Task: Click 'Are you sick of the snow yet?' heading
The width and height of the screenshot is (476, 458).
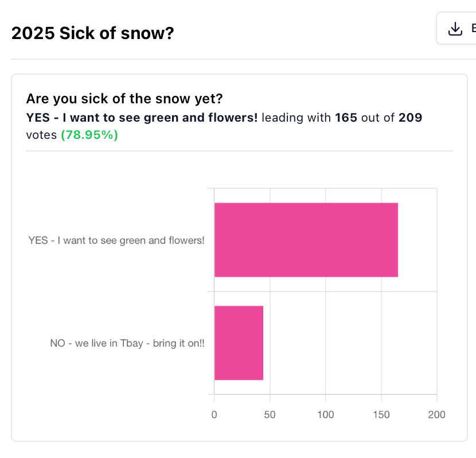Action: (x=124, y=99)
